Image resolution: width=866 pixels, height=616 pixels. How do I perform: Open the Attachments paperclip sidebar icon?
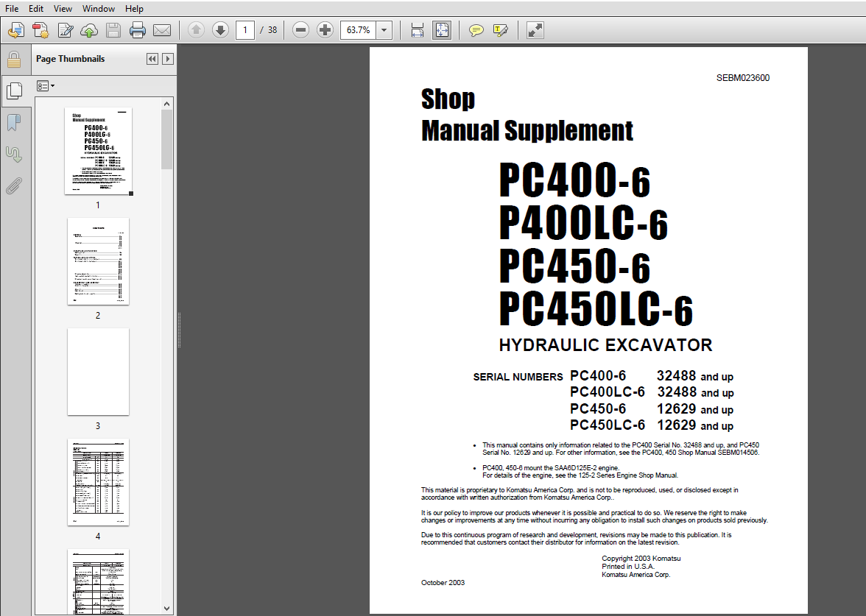pos(14,187)
